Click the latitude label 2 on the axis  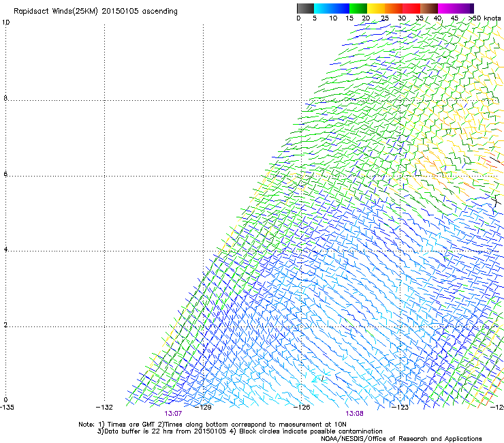tap(5, 325)
